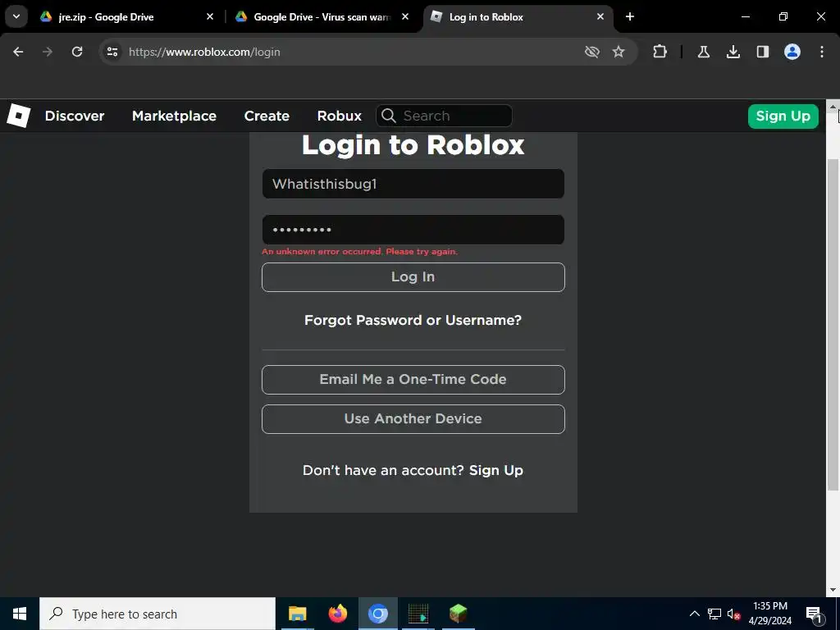The image size is (840, 630).
Task: Close the jre.zip - Google Drive tab
Action: (x=210, y=16)
